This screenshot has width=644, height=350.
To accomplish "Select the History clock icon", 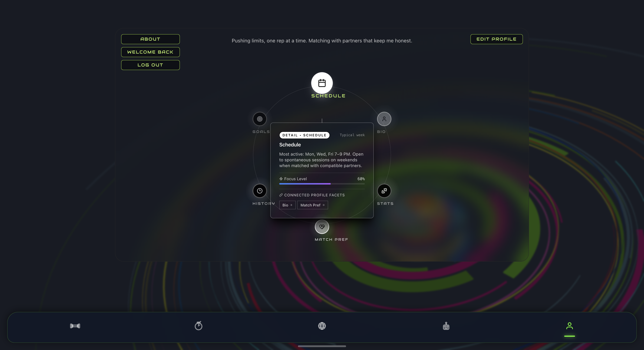I will pyautogui.click(x=259, y=191).
